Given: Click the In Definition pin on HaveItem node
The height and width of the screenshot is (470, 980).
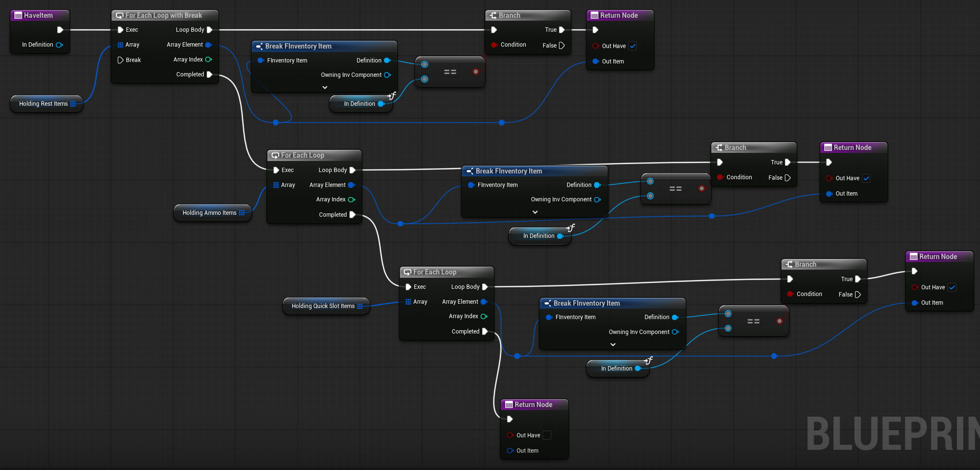Looking at the screenshot, I should coord(59,45).
